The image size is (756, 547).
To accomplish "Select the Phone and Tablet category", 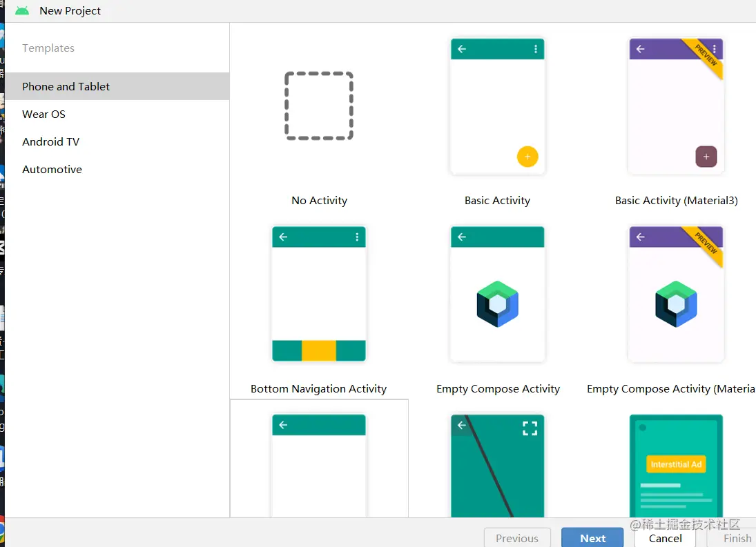I will (x=117, y=87).
